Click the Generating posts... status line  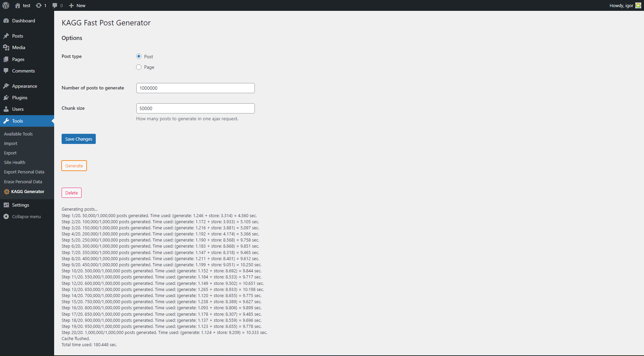pos(80,209)
